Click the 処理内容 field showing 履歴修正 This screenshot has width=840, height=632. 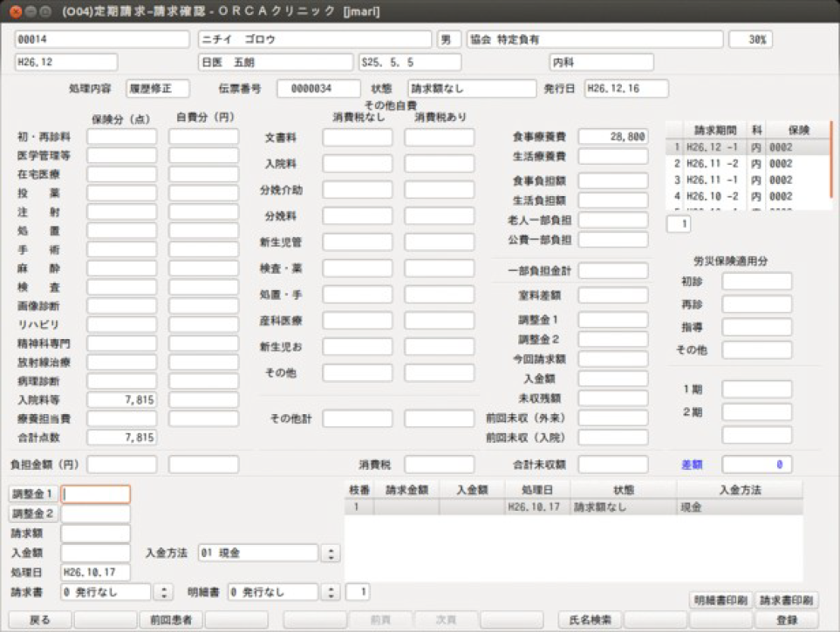tap(158, 88)
